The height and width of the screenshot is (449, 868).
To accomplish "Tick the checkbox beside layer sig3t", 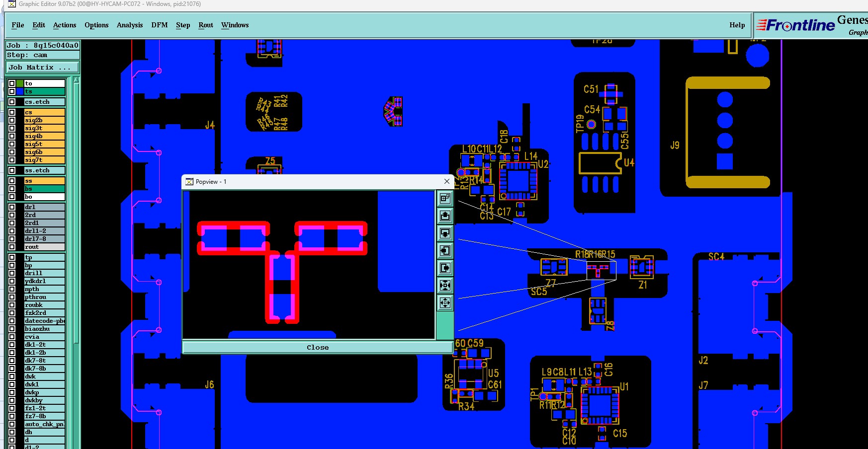I will point(12,128).
